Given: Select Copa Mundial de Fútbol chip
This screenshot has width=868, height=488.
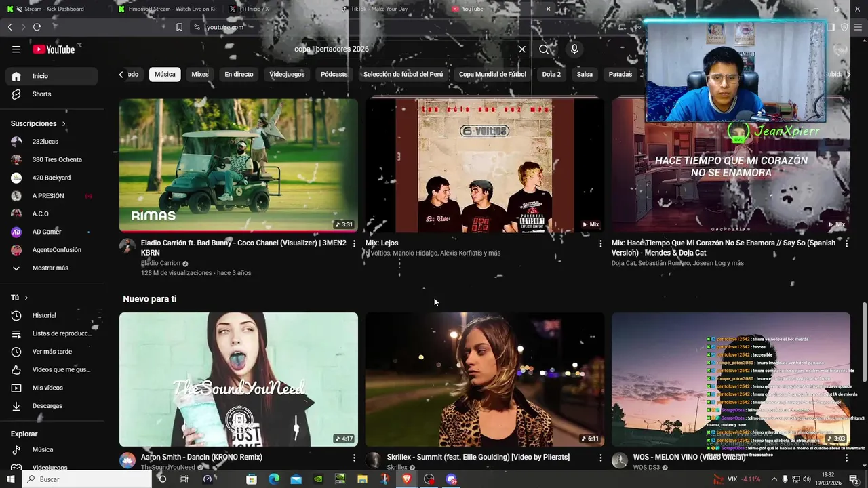Looking at the screenshot, I should 492,75.
